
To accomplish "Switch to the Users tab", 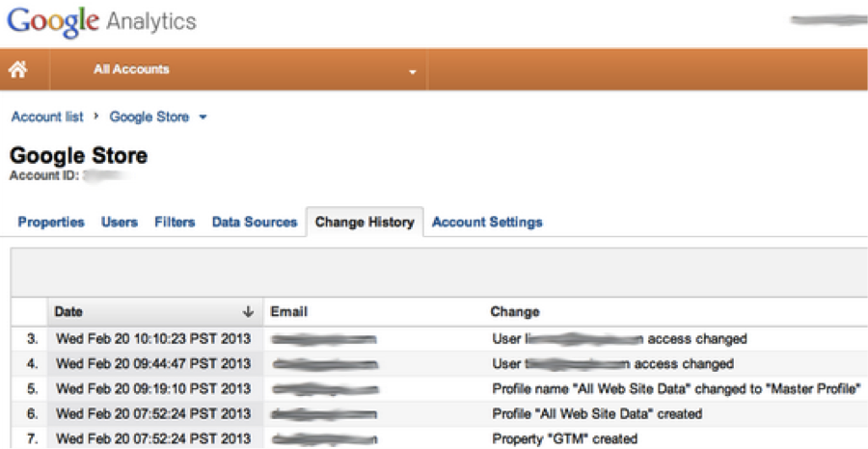I will pyautogui.click(x=120, y=223).
